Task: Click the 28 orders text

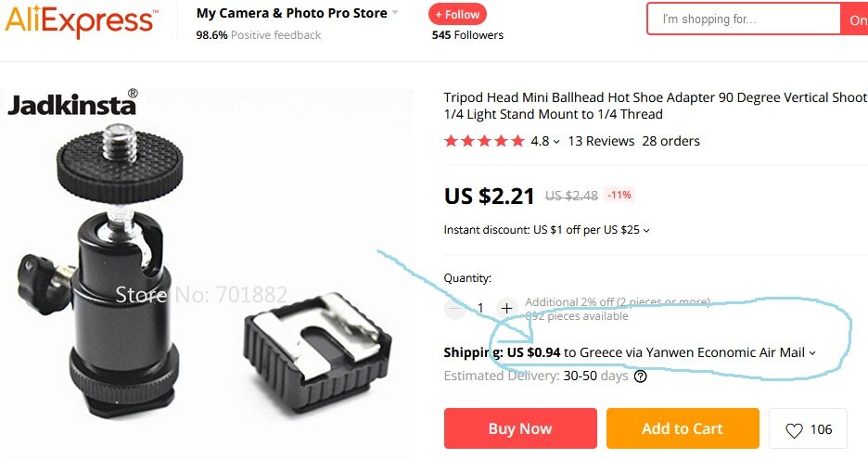Action: coord(670,141)
